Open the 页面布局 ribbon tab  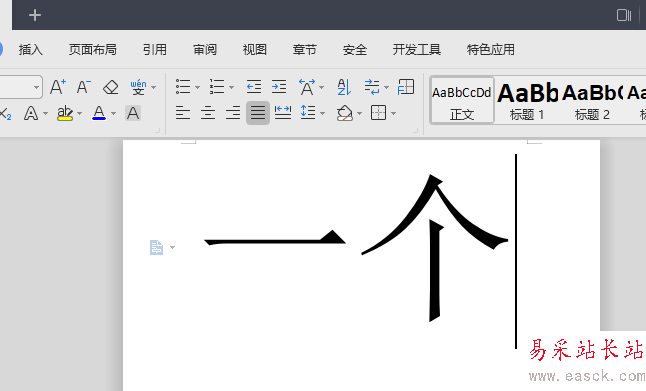pyautogui.click(x=93, y=50)
